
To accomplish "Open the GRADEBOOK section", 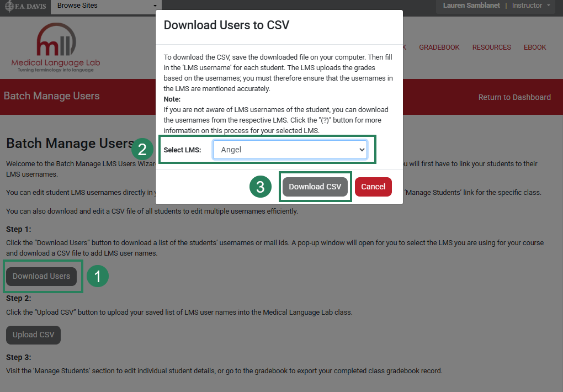I will (x=439, y=47).
